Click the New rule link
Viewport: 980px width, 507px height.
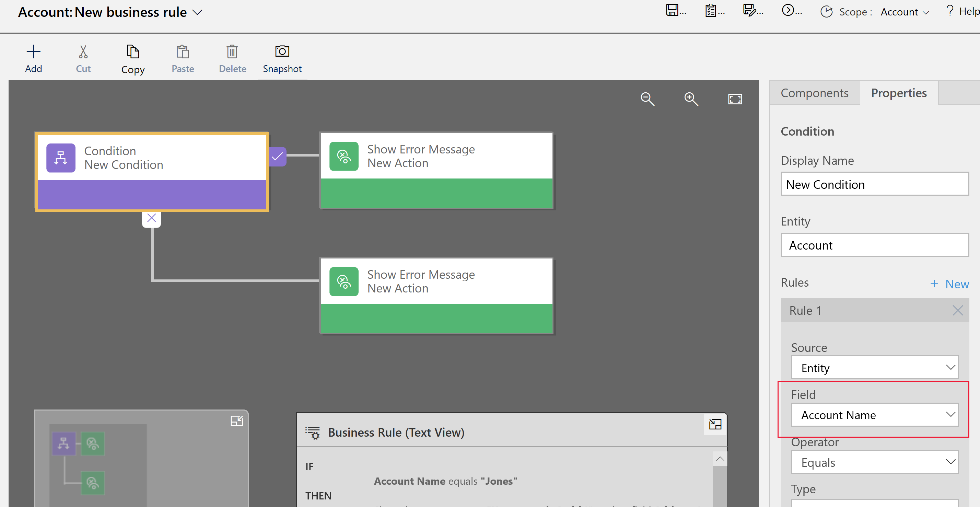click(949, 283)
